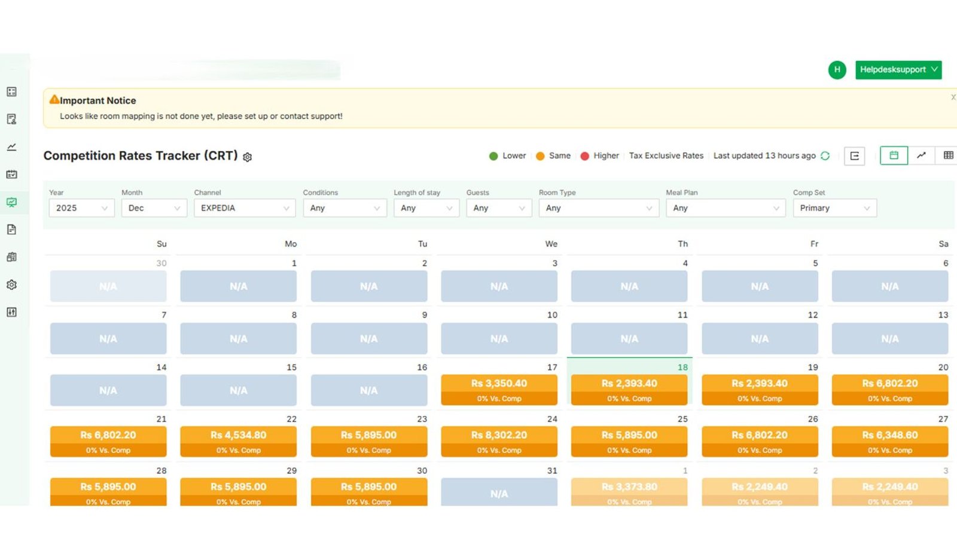Image resolution: width=957 pixels, height=560 pixels.
Task: Open Dec 20 rate Rs 6,802.20
Action: point(890,390)
